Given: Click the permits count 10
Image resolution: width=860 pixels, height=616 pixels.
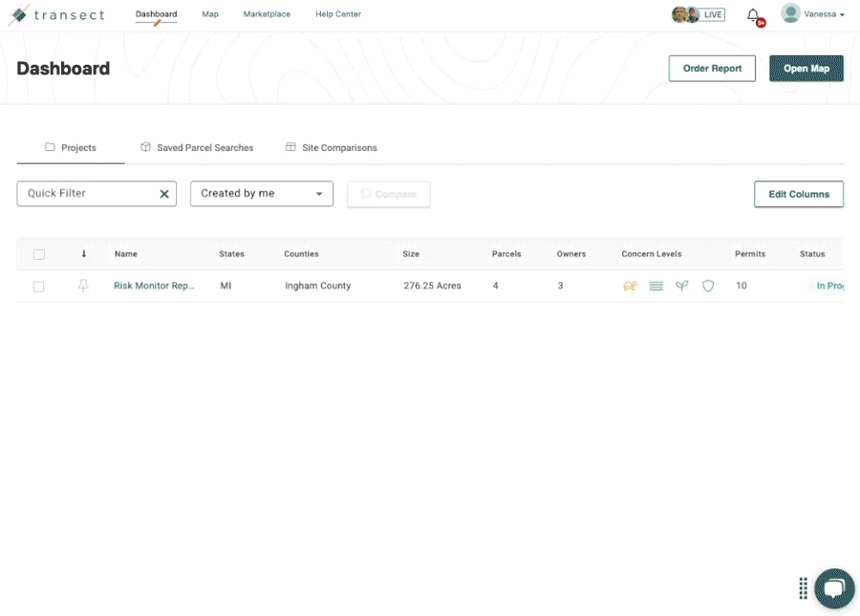Looking at the screenshot, I should point(741,286).
